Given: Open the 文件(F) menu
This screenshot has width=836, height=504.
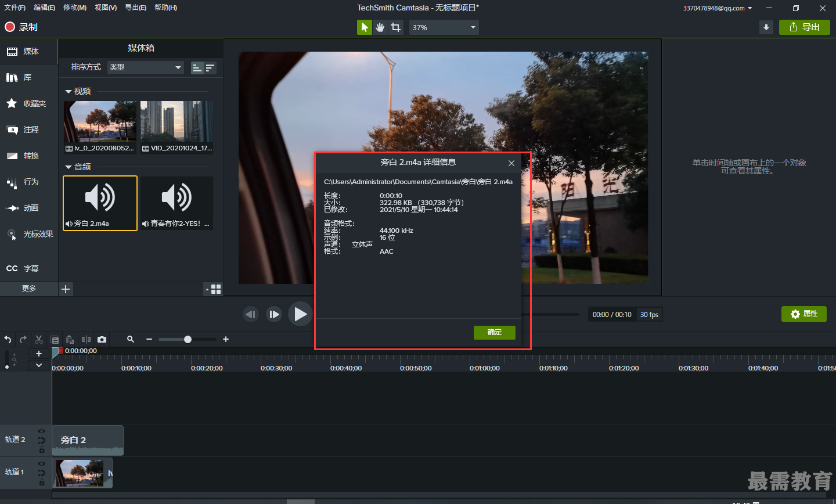Looking at the screenshot, I should point(15,8).
